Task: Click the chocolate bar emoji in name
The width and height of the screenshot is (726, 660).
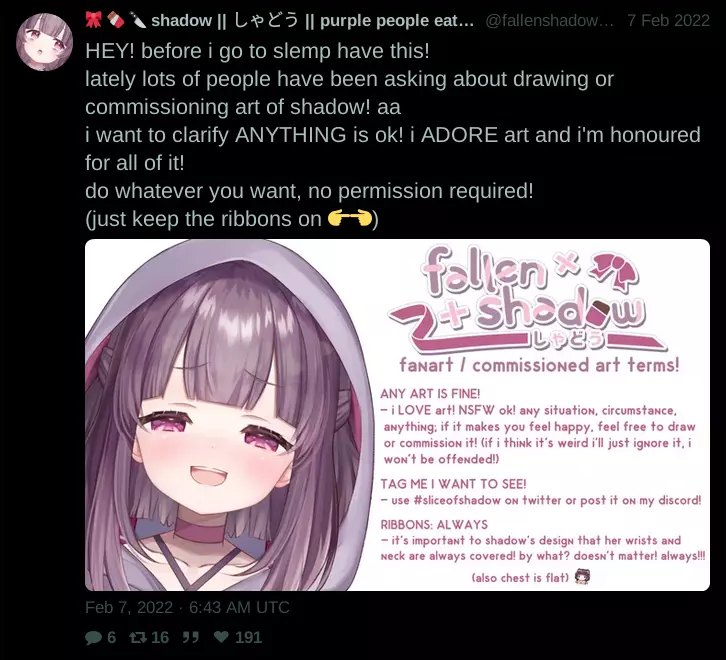Action: click(x=115, y=20)
